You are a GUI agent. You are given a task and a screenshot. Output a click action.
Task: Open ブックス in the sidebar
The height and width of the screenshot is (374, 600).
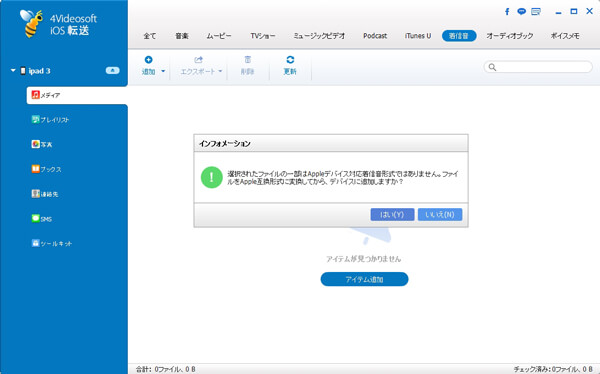pyautogui.click(x=46, y=169)
